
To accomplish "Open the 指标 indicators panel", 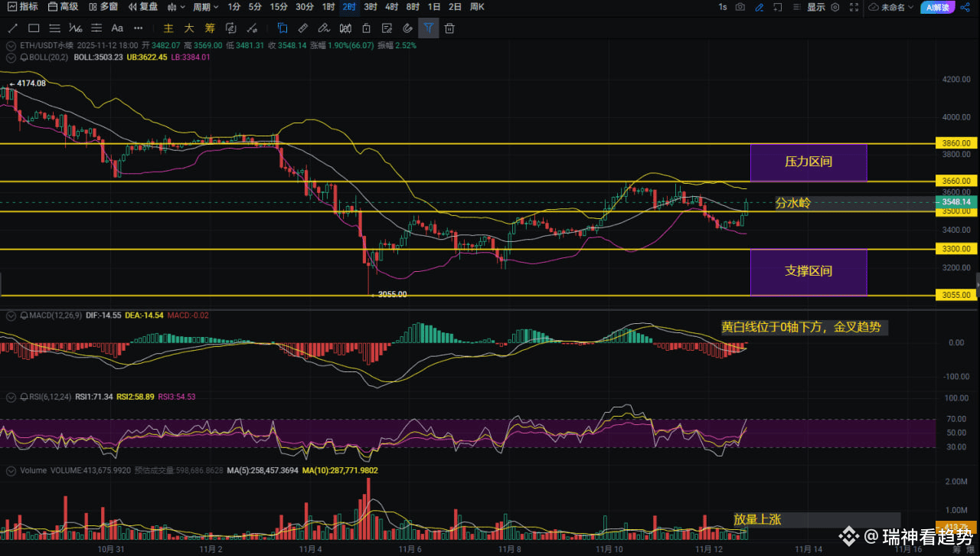I will [22, 7].
